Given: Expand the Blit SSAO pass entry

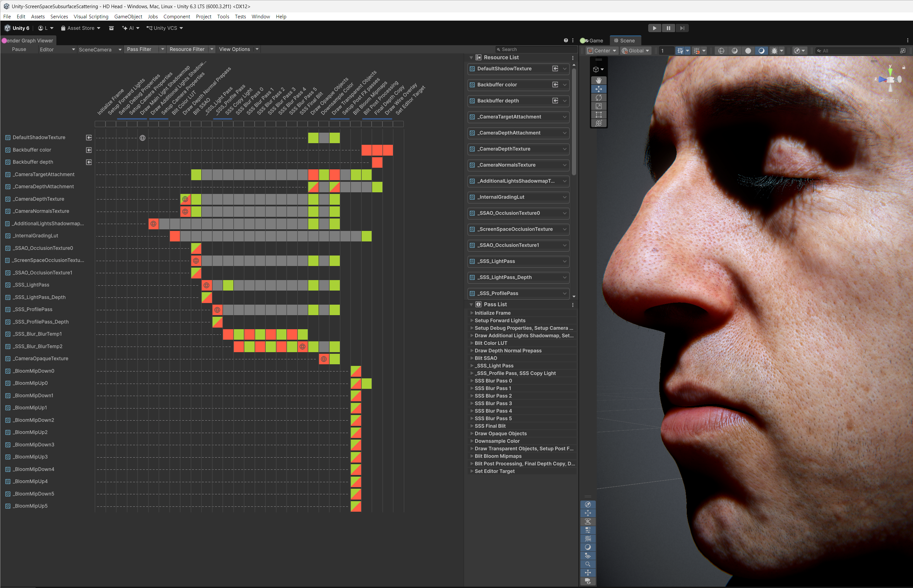Looking at the screenshot, I should pyautogui.click(x=472, y=358).
